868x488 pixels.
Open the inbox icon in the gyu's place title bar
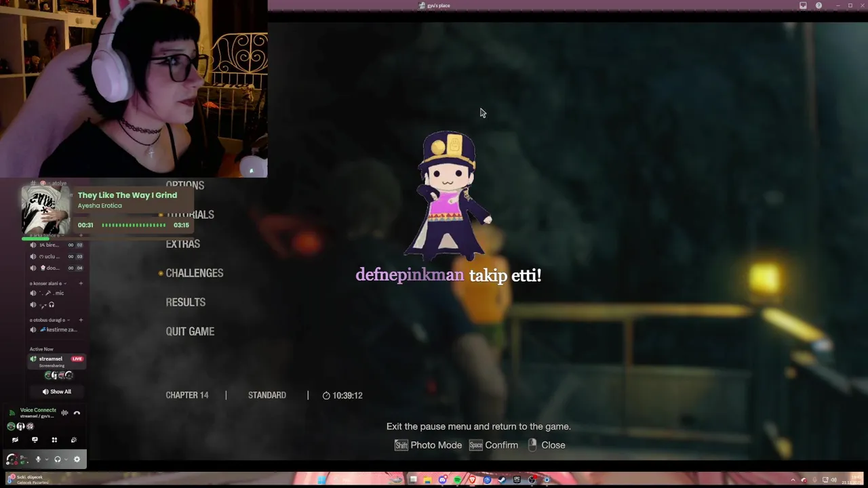[803, 5]
